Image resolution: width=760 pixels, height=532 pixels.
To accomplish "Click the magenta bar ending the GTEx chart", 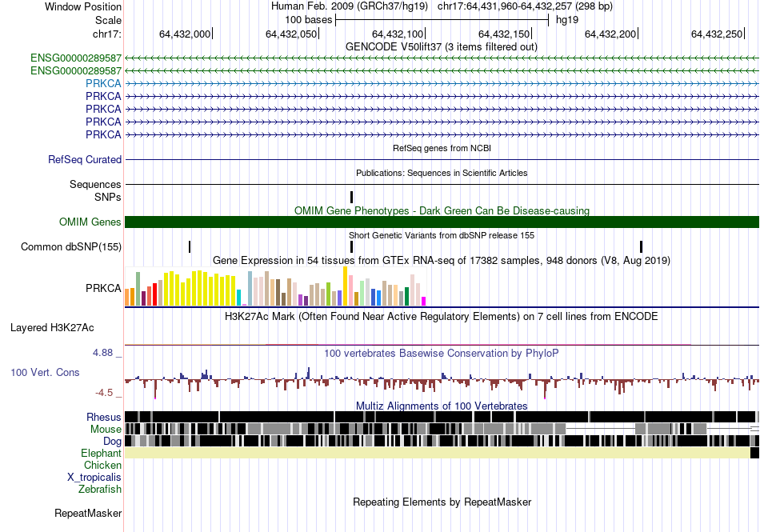I will point(424,302).
